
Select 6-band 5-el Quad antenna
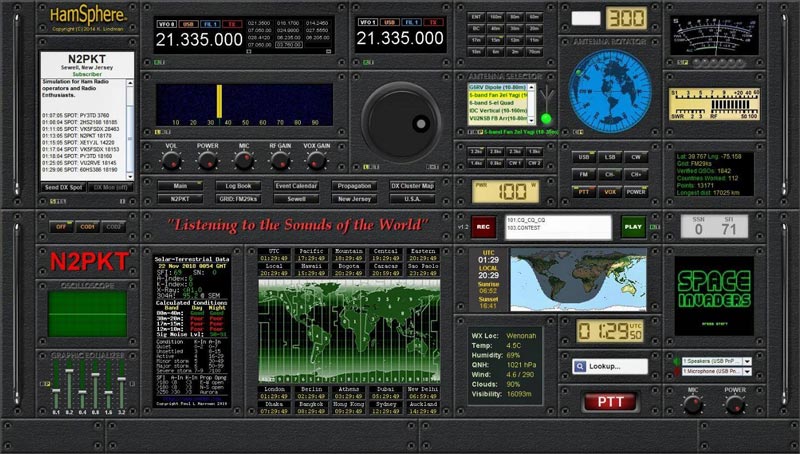[498, 103]
